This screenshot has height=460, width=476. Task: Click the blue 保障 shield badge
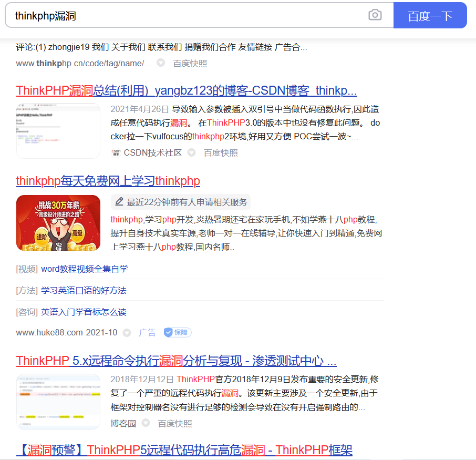(x=177, y=332)
